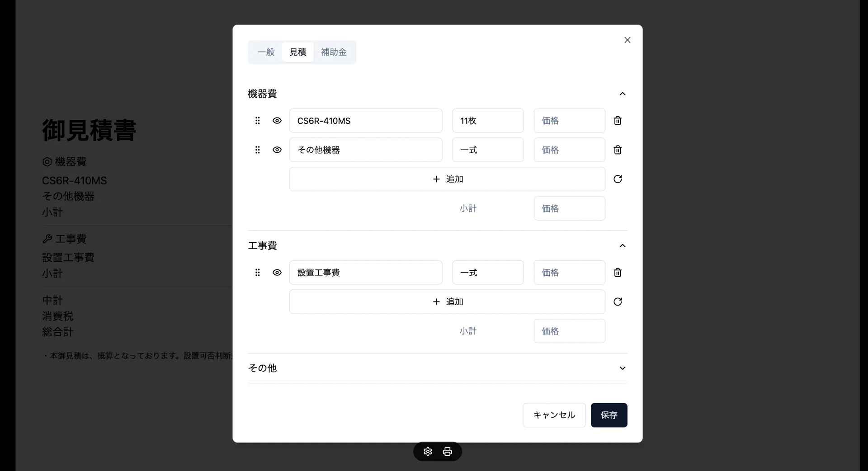Toggle visibility of その他機器 row
The height and width of the screenshot is (471, 868).
point(277,150)
